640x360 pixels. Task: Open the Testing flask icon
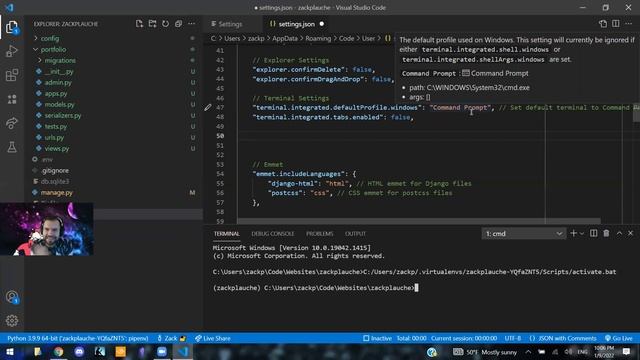(x=12, y=147)
